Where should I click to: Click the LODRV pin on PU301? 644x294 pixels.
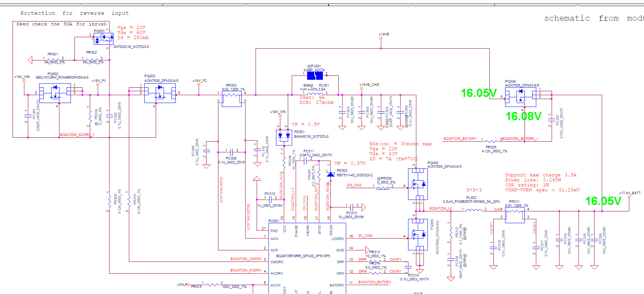tap(338, 239)
